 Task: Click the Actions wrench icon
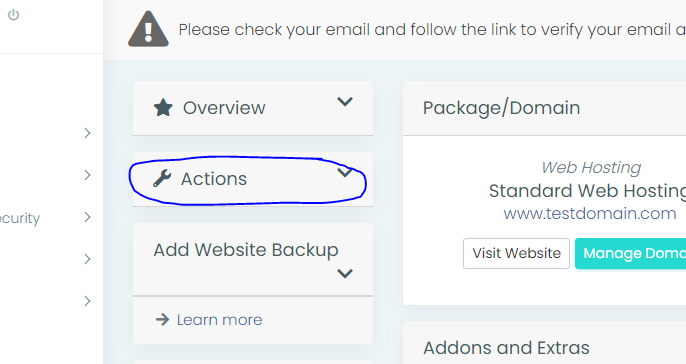tap(162, 178)
